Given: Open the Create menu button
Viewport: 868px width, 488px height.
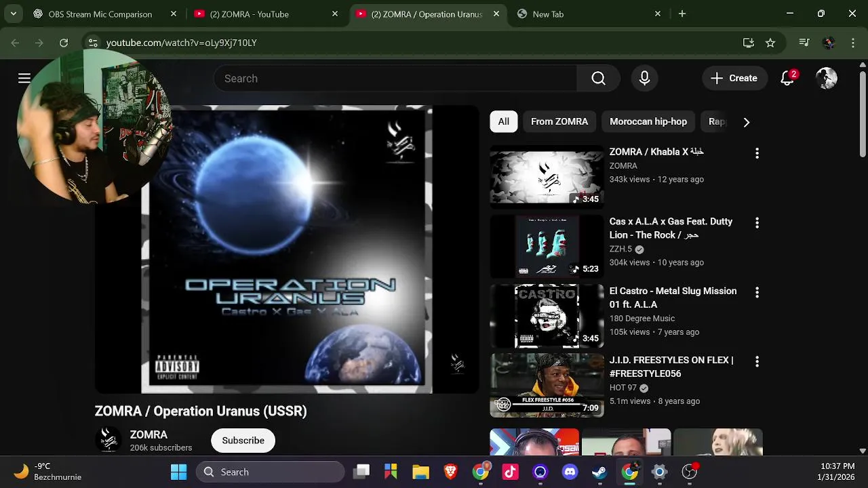Looking at the screenshot, I should tap(734, 79).
